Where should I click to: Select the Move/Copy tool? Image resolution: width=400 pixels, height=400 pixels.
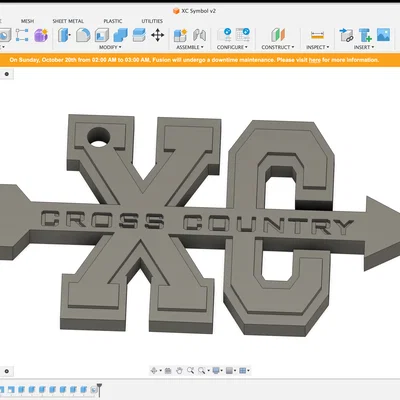click(157, 35)
